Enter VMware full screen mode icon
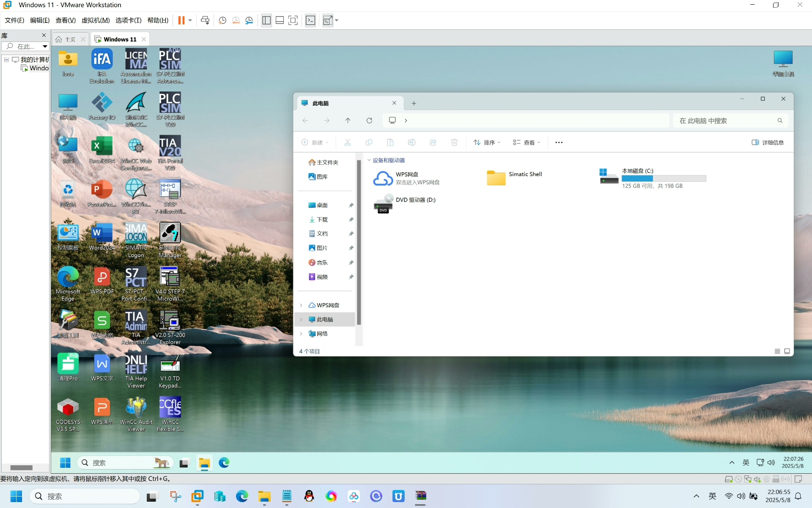This screenshot has height=508, width=812. pos(293,20)
